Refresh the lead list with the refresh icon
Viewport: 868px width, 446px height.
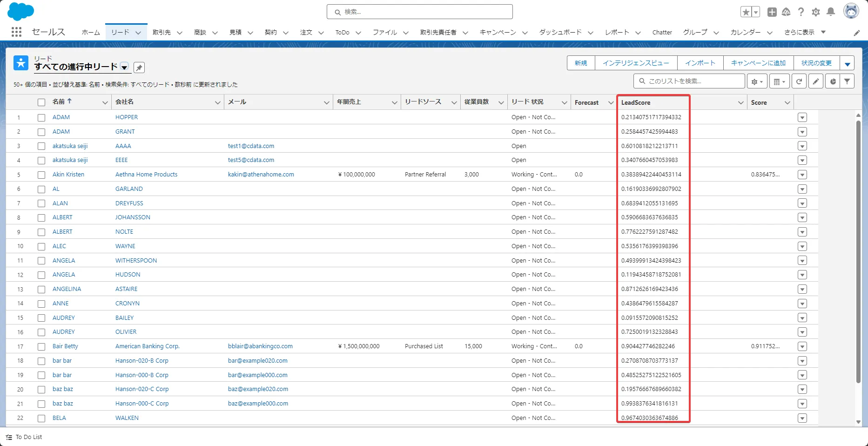[x=799, y=81]
